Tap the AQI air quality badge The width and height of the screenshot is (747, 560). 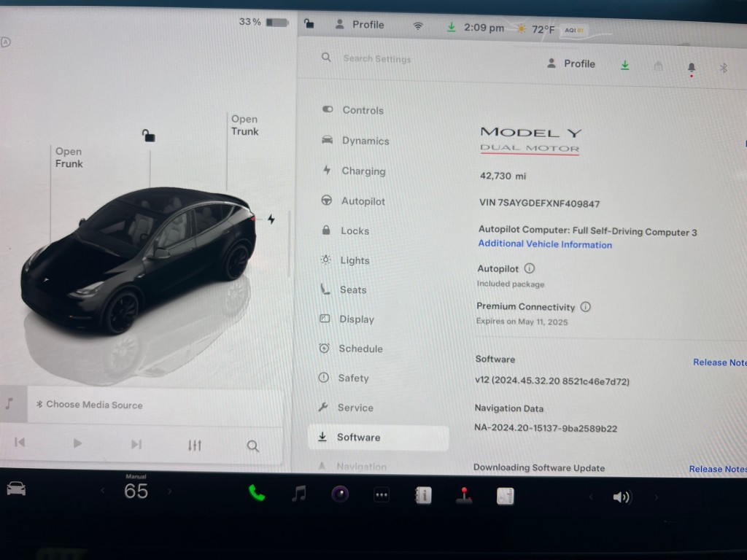(x=574, y=30)
